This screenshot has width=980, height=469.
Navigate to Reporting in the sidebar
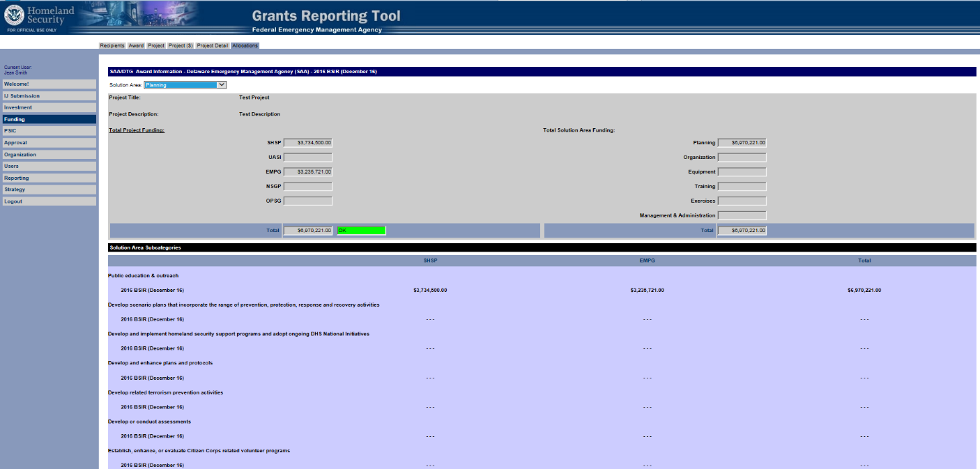[x=49, y=178]
